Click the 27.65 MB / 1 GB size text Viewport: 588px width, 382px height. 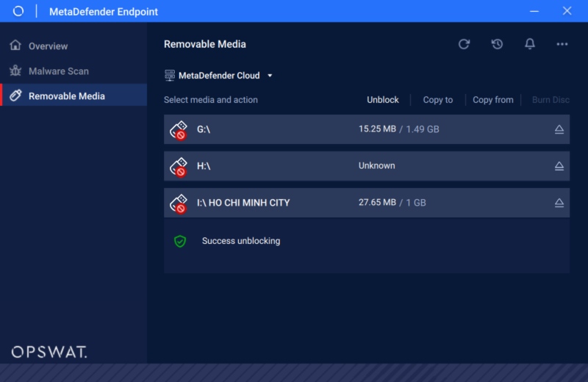pos(392,203)
